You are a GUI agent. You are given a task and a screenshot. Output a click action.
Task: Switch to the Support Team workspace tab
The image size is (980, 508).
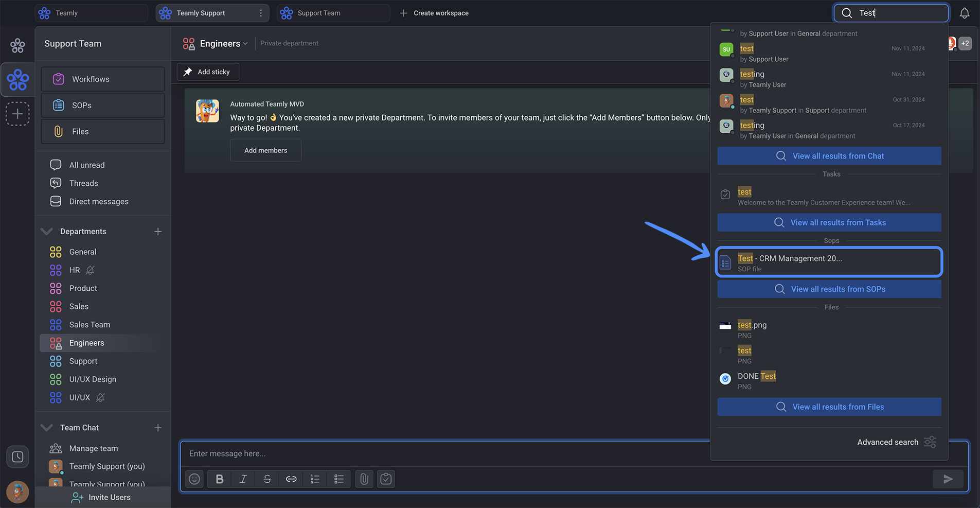(333, 13)
